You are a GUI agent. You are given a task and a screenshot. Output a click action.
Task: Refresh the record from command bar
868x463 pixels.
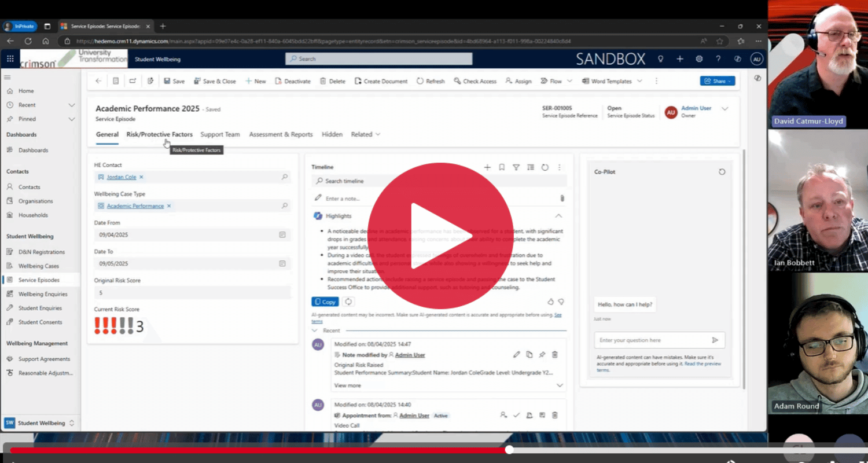431,81
